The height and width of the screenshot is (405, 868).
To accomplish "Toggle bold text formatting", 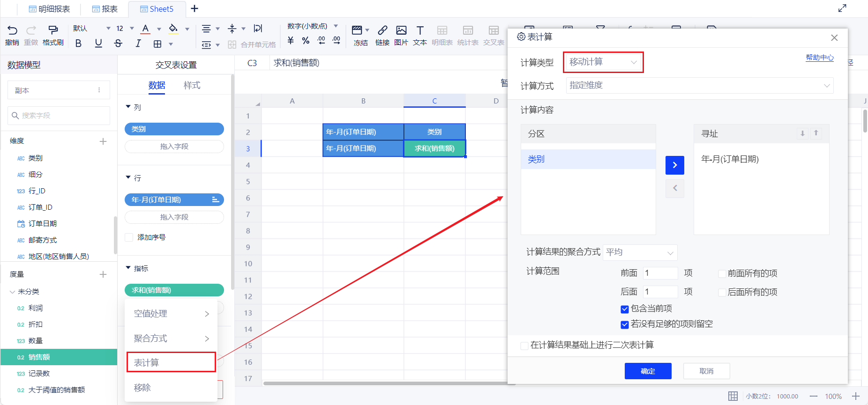I will click(78, 44).
